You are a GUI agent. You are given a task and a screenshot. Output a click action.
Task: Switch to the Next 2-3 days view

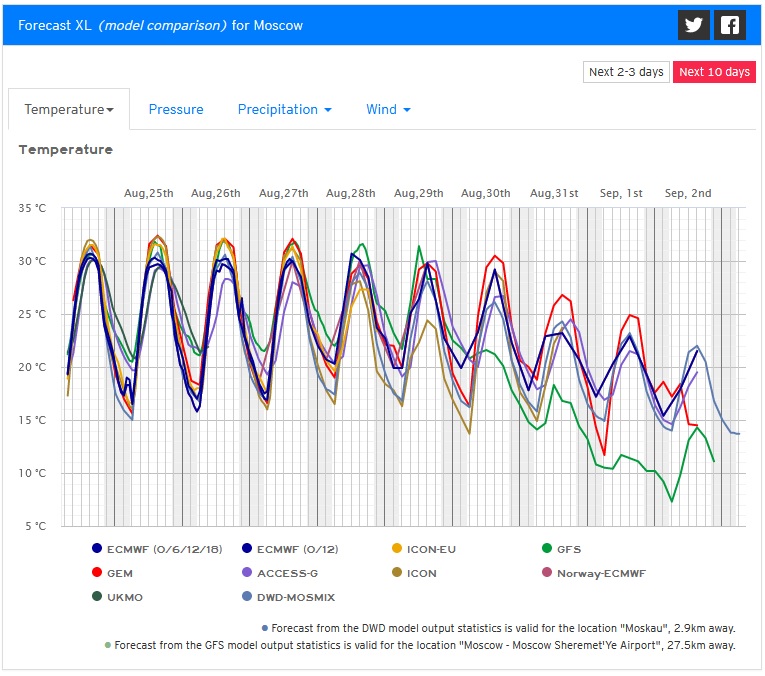pos(626,72)
